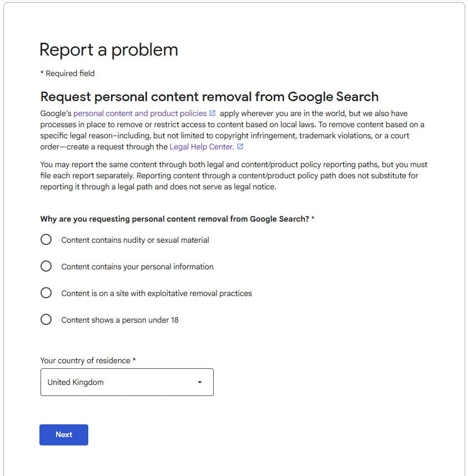This screenshot has height=476, width=468.
Task: Open the country of residence dropdown
Action: tap(127, 382)
